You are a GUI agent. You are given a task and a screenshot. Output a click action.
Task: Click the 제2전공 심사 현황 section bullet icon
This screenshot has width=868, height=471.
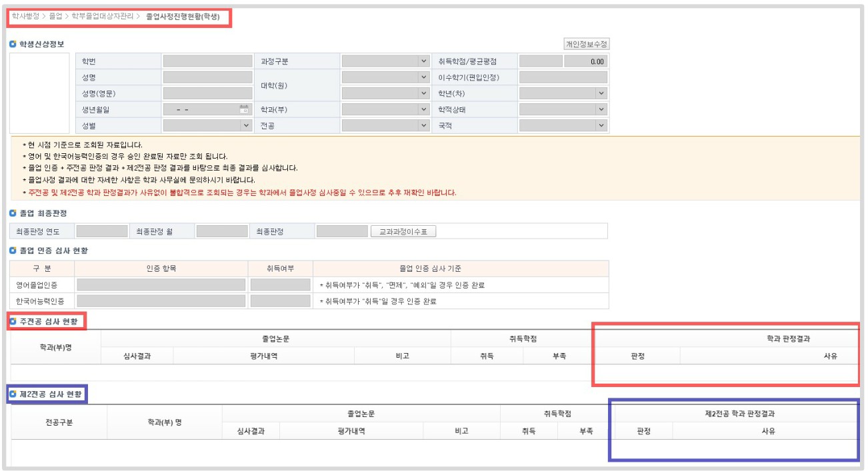pos(13,394)
